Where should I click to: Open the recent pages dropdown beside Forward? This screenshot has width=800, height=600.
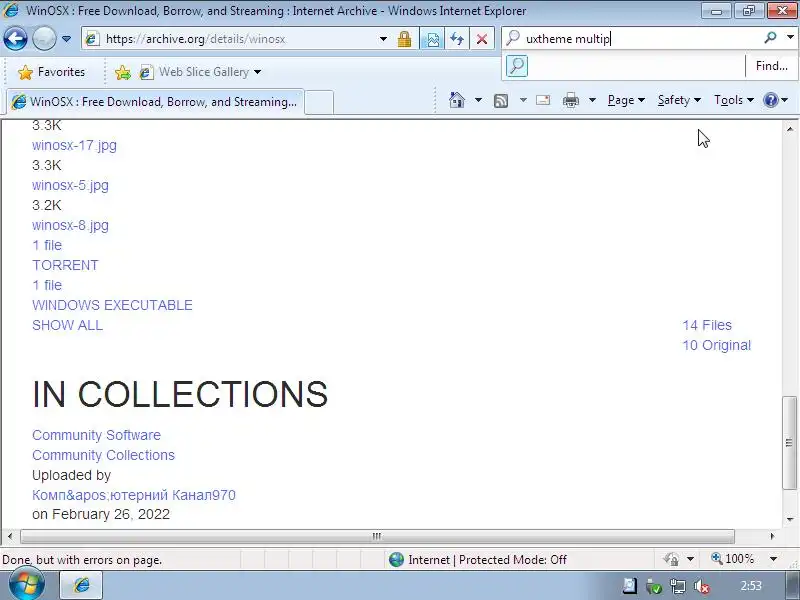click(x=66, y=39)
